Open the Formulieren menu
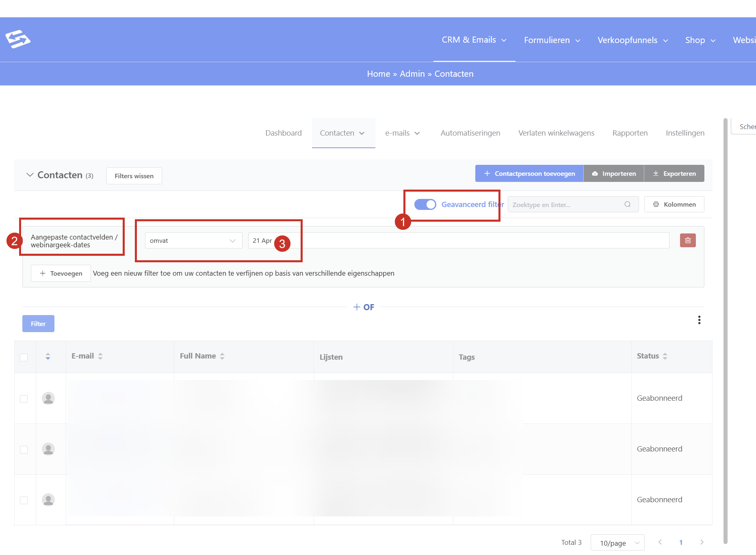 [x=552, y=40]
